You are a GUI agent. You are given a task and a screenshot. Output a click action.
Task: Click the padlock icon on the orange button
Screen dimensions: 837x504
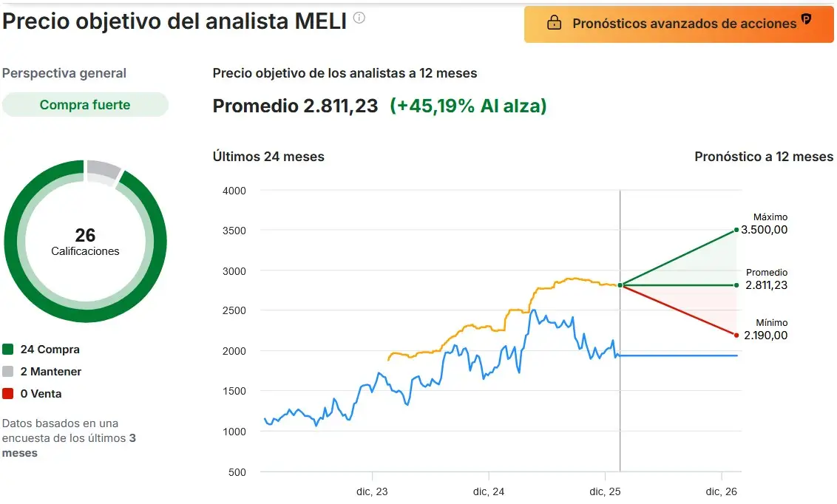tap(554, 24)
